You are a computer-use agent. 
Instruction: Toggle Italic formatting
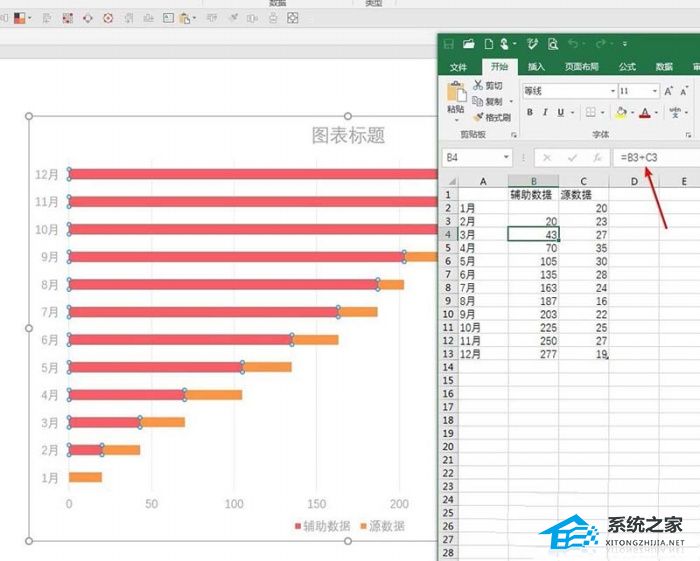(x=544, y=113)
